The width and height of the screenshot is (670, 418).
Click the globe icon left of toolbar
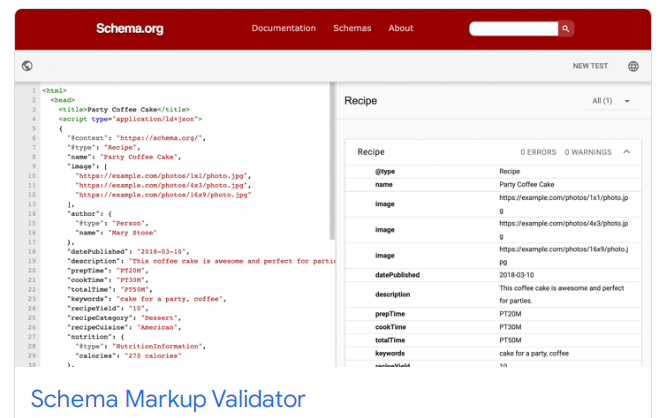(27, 66)
